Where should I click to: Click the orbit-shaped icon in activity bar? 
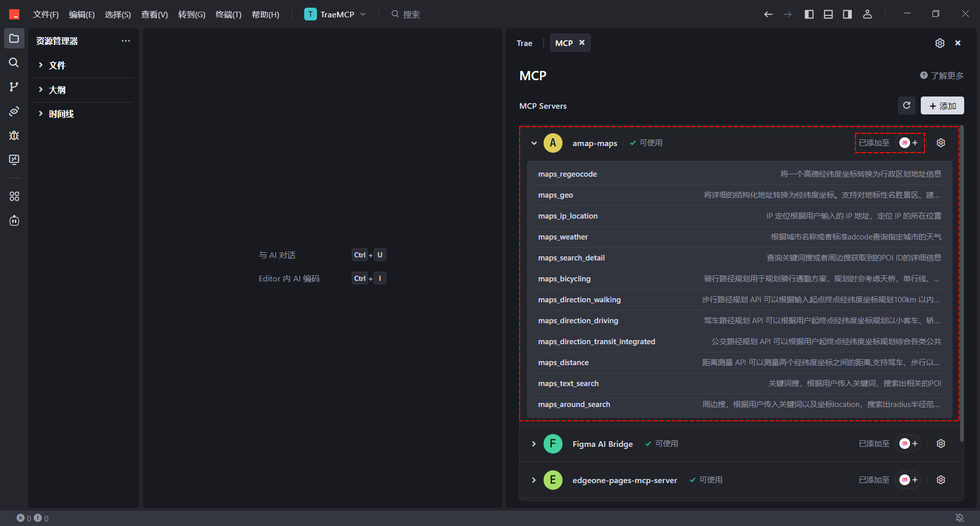[x=14, y=111]
